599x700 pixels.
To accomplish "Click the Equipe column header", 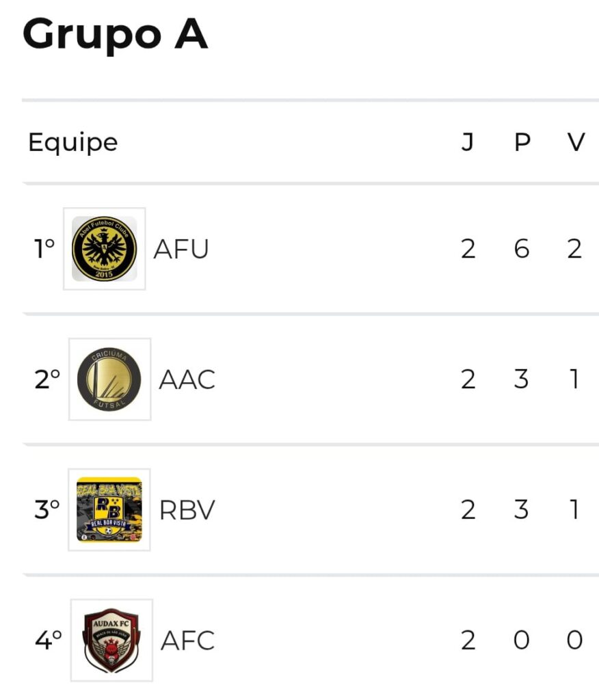I will (72, 142).
